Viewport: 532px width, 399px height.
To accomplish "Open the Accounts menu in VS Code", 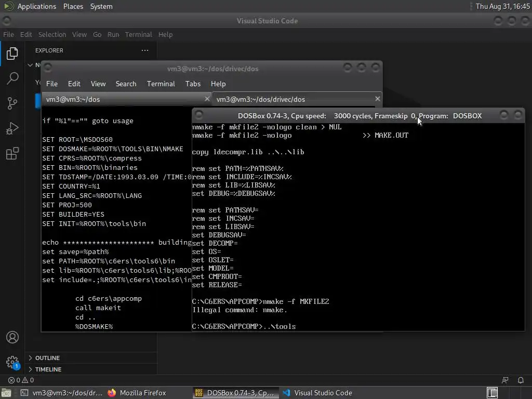I will point(12,337).
